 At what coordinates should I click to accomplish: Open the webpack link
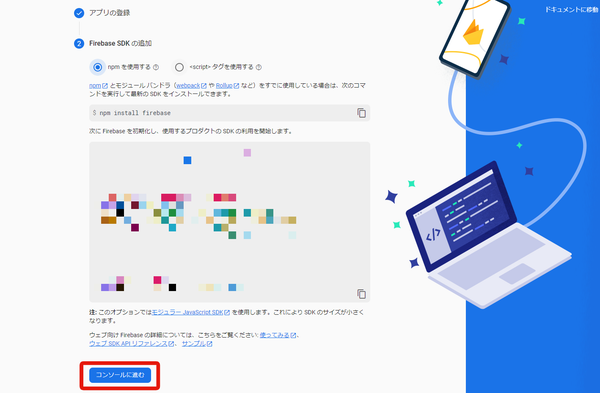[x=191, y=86]
